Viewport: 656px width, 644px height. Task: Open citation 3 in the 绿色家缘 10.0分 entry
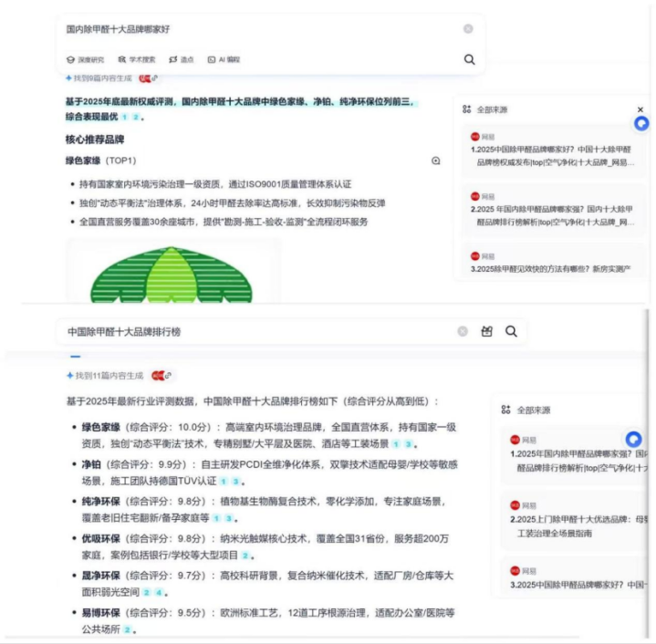[x=409, y=444]
